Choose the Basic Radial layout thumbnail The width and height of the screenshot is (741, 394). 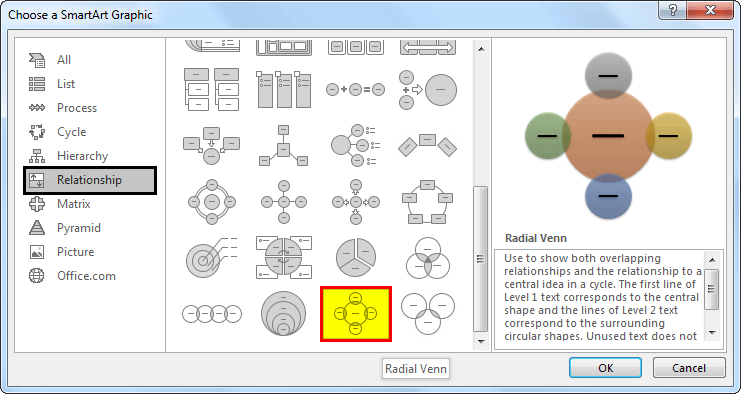coord(284,202)
